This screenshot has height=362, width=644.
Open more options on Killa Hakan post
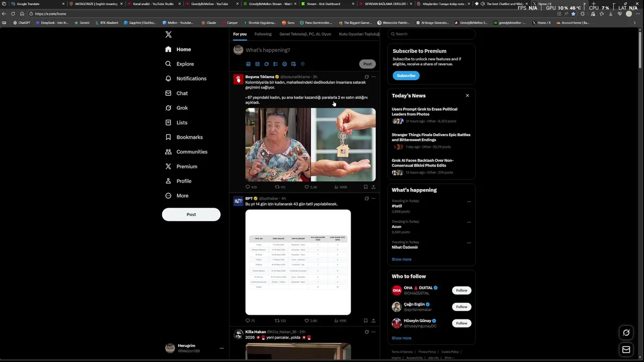click(x=373, y=332)
